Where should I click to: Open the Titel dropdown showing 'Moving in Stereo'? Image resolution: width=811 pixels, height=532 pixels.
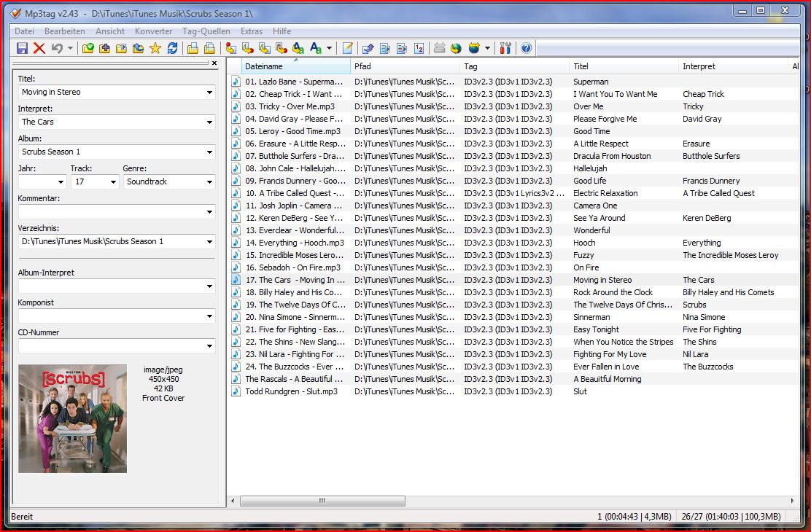(x=209, y=93)
